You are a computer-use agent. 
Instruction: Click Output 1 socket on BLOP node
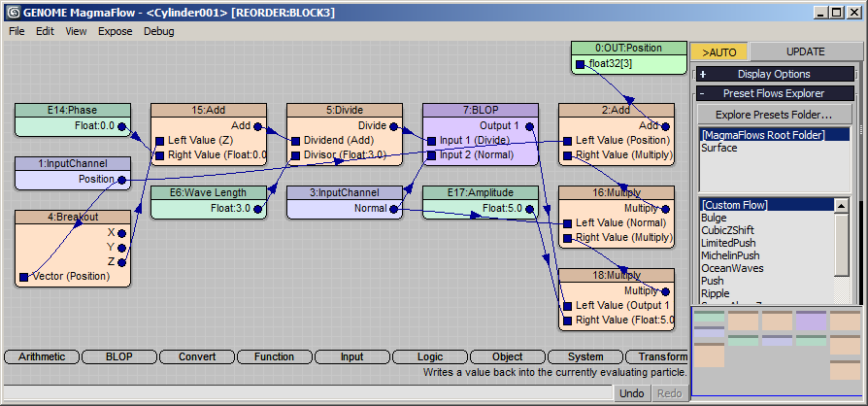[529, 126]
